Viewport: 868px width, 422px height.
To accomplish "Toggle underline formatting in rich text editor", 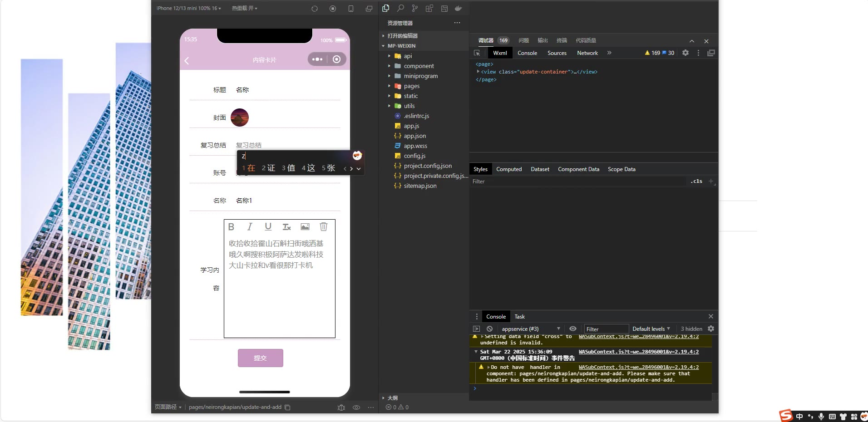I will click(268, 227).
